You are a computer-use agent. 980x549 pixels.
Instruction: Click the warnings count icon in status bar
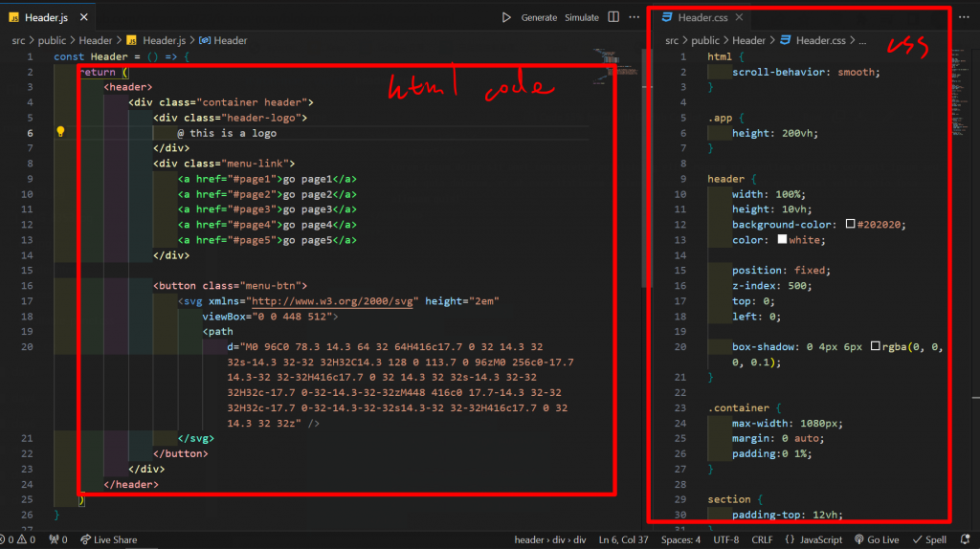[22, 539]
